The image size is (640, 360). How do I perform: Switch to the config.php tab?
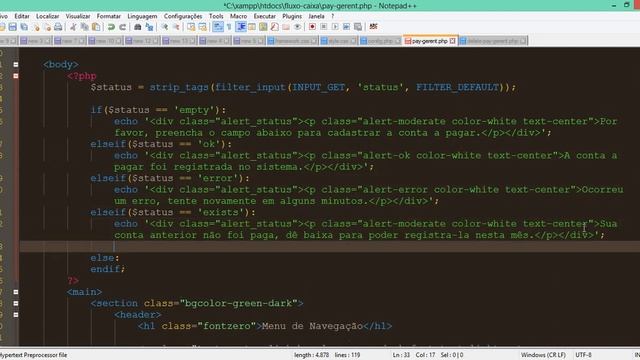tap(380, 41)
